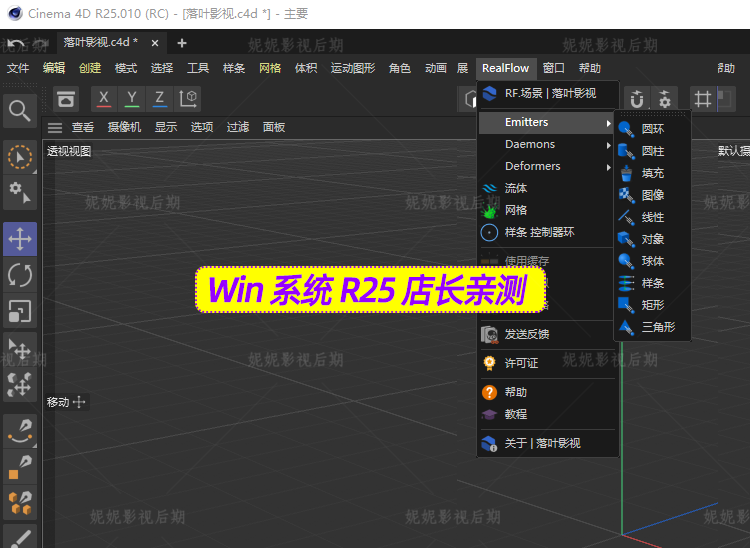Choose the 圆环 emitter

pyautogui.click(x=652, y=129)
